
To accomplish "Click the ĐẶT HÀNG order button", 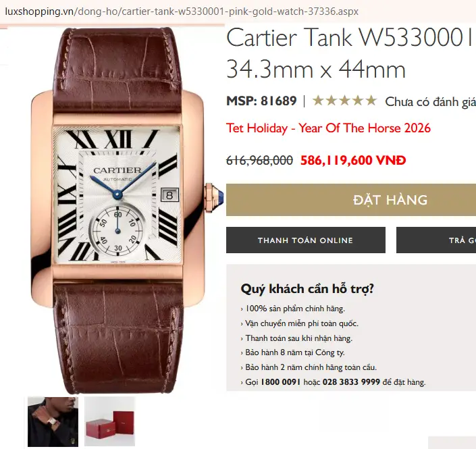I will click(x=351, y=200).
